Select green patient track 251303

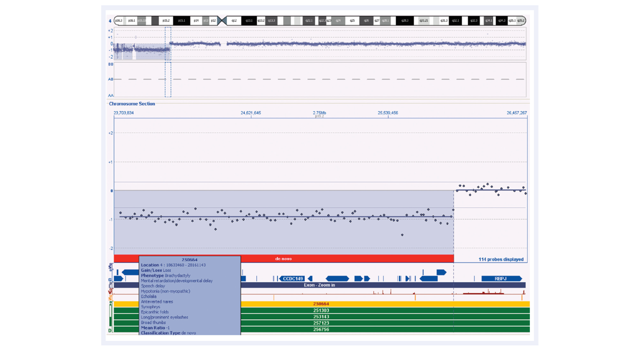(321, 311)
